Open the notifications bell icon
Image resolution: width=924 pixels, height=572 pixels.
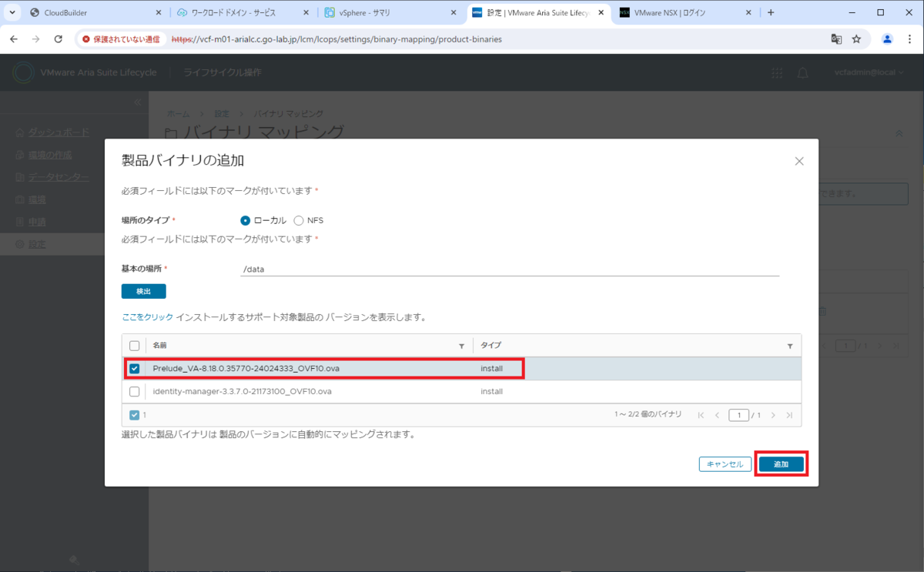click(x=802, y=72)
